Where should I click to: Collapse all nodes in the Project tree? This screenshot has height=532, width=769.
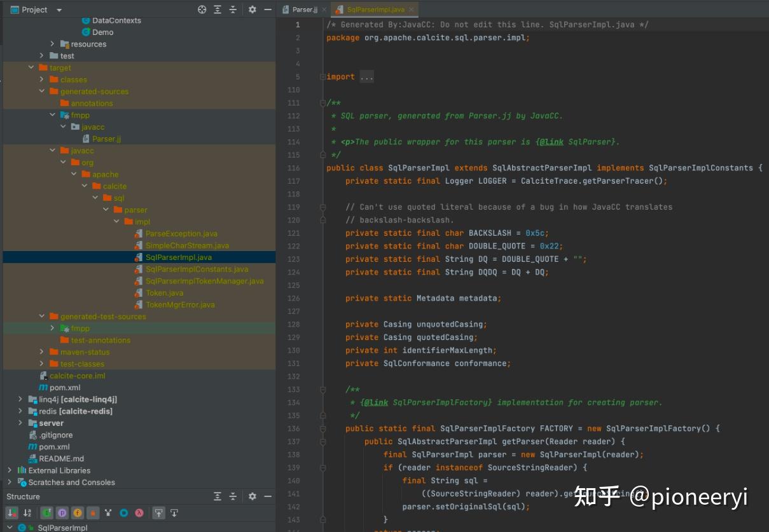pyautogui.click(x=233, y=10)
